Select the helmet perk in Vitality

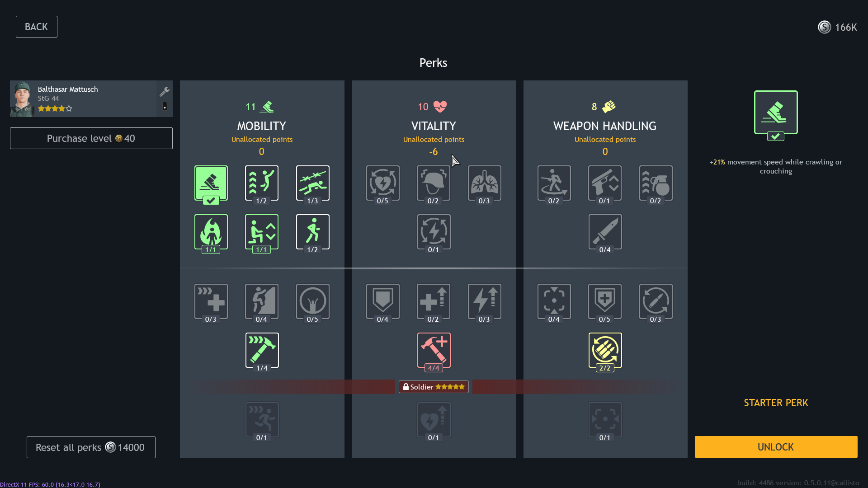tap(433, 183)
